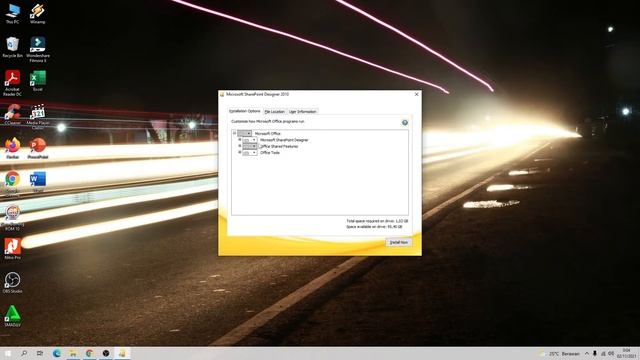Viewport: 640px width, 360px height.
Task: Click the blue help icon in installer
Action: point(404,122)
